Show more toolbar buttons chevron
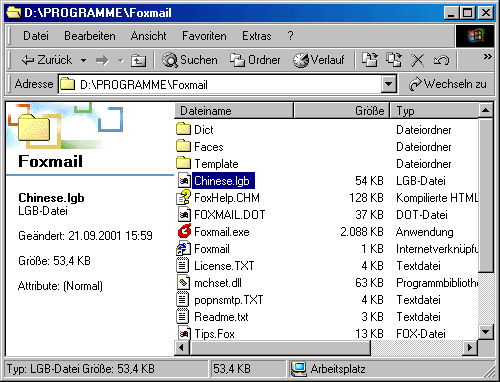The height and width of the screenshot is (382, 500). [x=487, y=56]
